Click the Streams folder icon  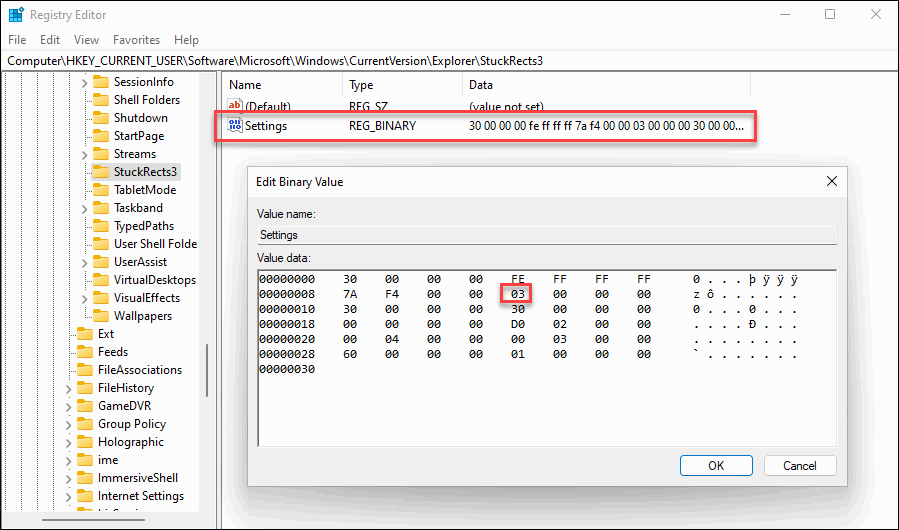click(x=101, y=154)
